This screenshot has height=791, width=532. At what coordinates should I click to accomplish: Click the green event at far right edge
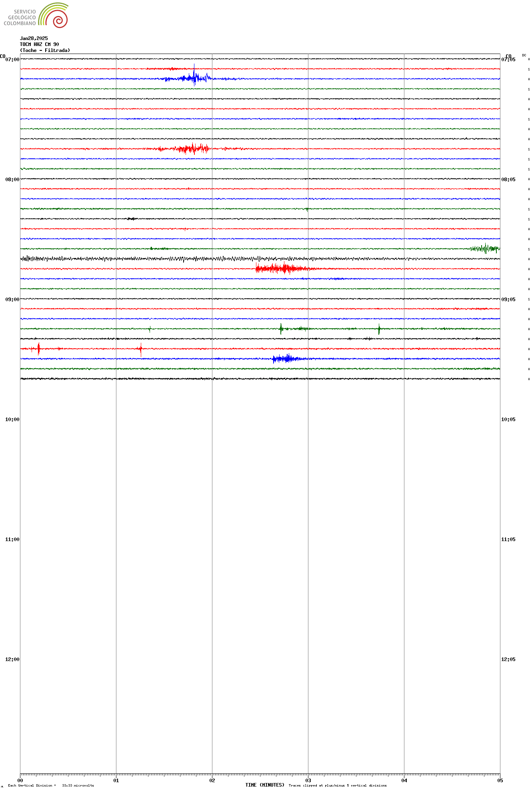coord(485,249)
